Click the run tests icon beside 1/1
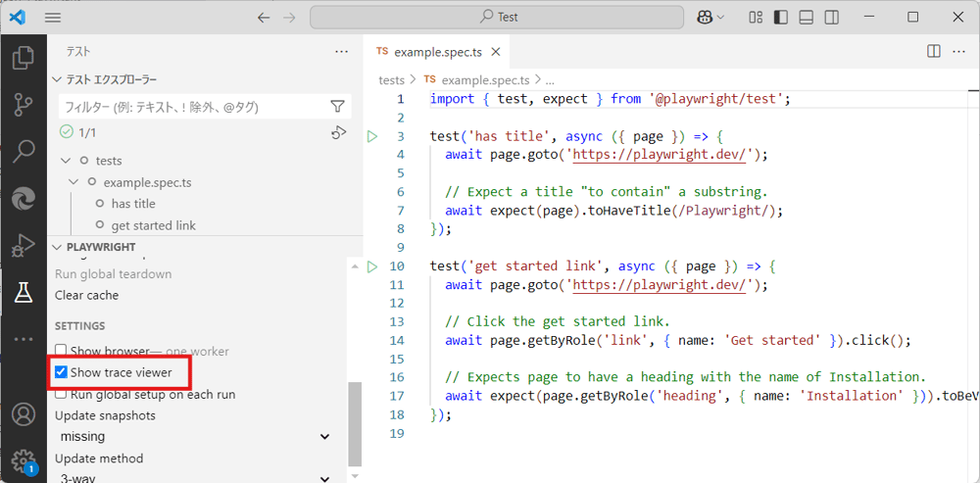 (338, 132)
